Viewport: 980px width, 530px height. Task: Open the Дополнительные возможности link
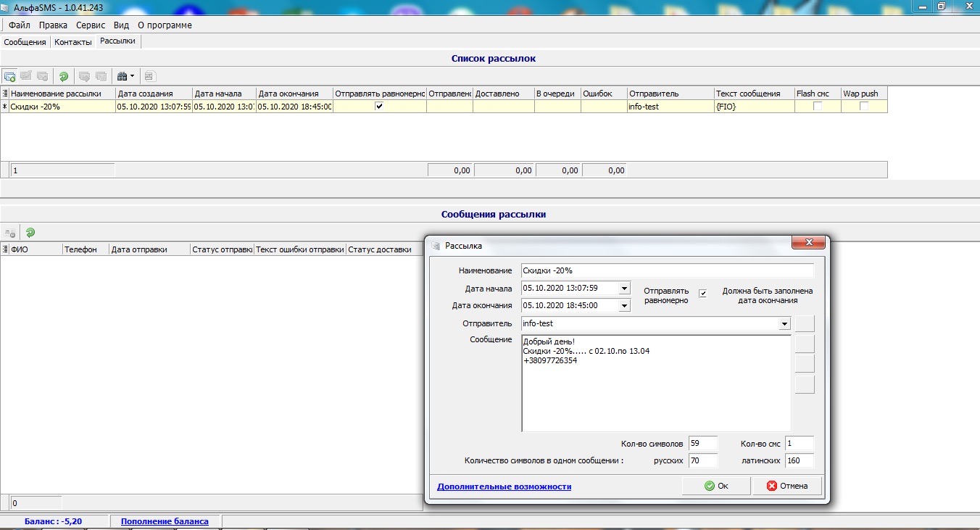coord(504,486)
